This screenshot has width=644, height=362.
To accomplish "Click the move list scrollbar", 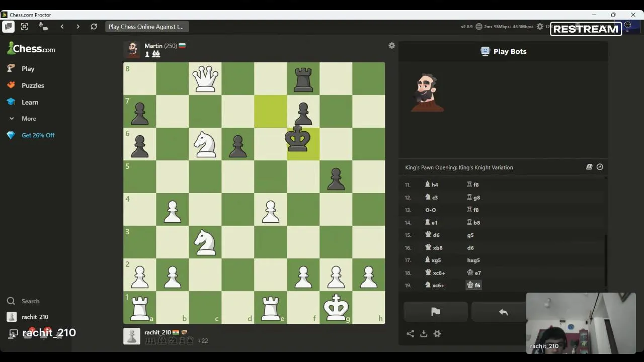I will (x=606, y=261).
